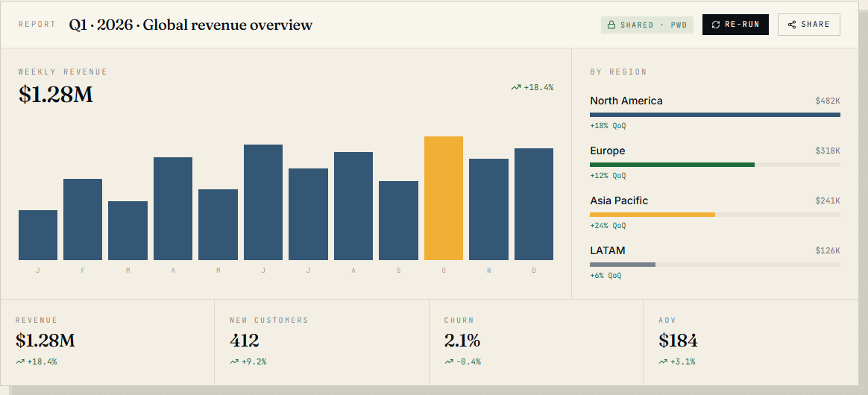Select the June revenue bar

pos(263,203)
